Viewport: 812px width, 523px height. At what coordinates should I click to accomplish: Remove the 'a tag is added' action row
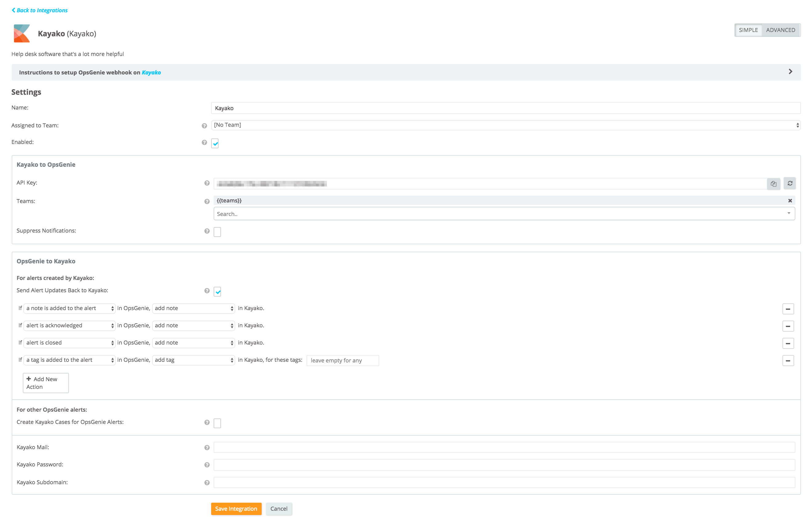click(788, 361)
